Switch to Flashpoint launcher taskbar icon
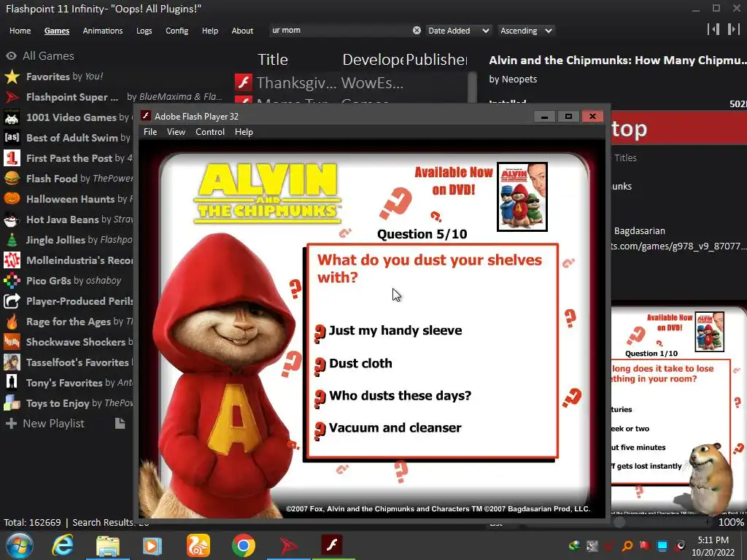 click(287, 545)
